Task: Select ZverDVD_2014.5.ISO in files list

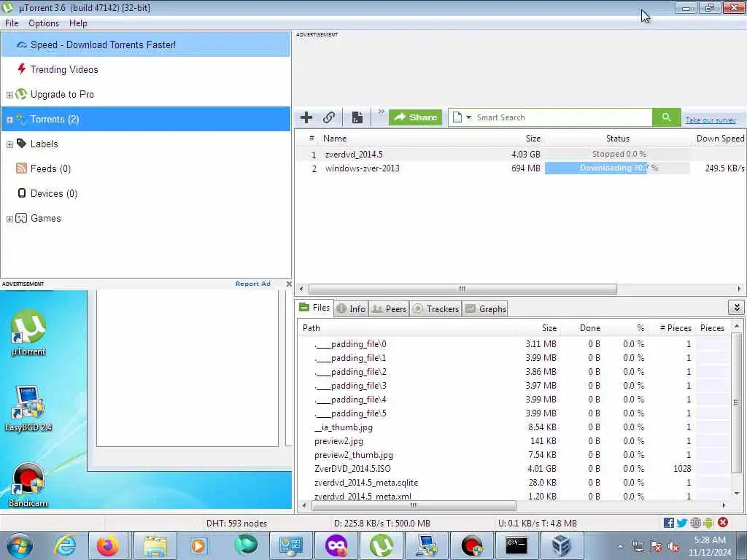Action: coord(514,469)
